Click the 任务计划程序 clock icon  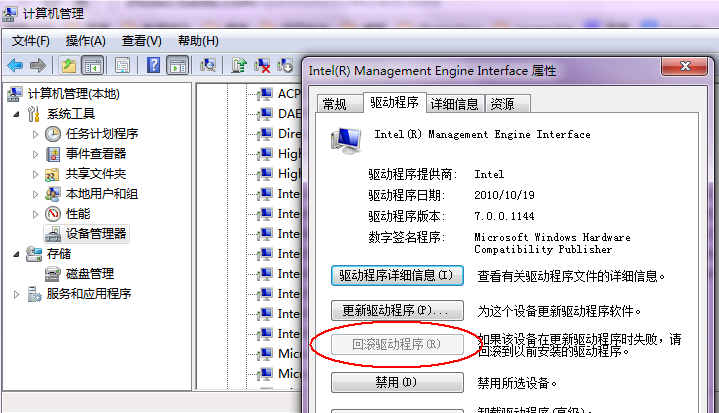click(x=53, y=134)
